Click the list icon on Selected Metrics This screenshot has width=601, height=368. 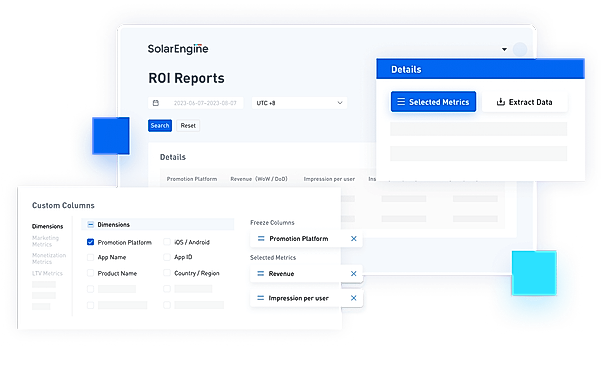pyautogui.click(x=401, y=102)
